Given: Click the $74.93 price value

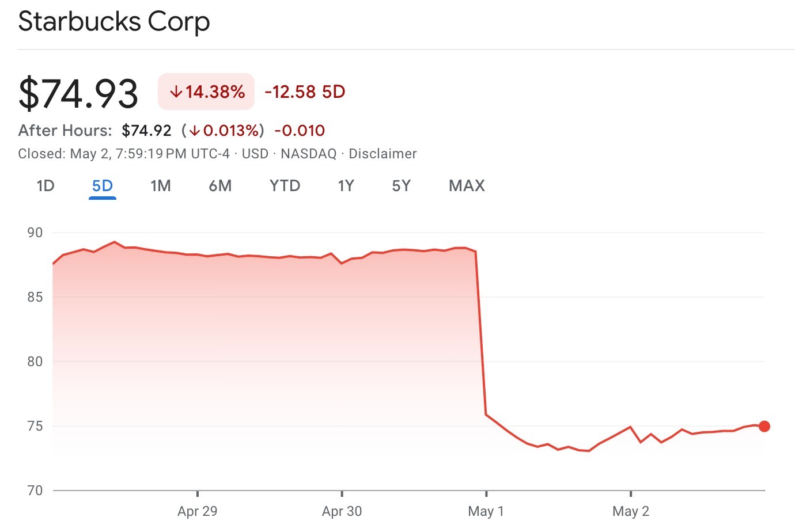Looking at the screenshot, I should click(x=78, y=93).
